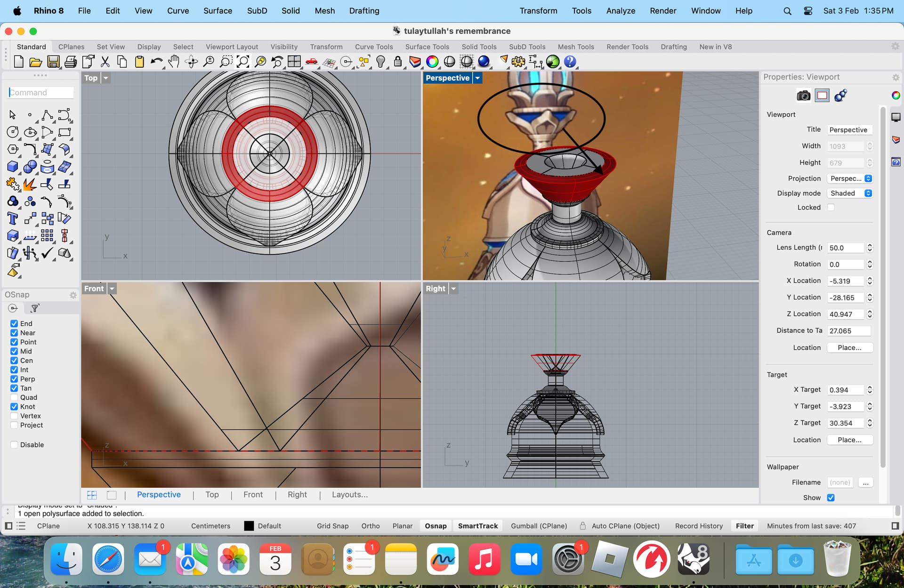Click the color wheel Object Properties icon
This screenshot has height=588, width=904.
pos(432,62)
